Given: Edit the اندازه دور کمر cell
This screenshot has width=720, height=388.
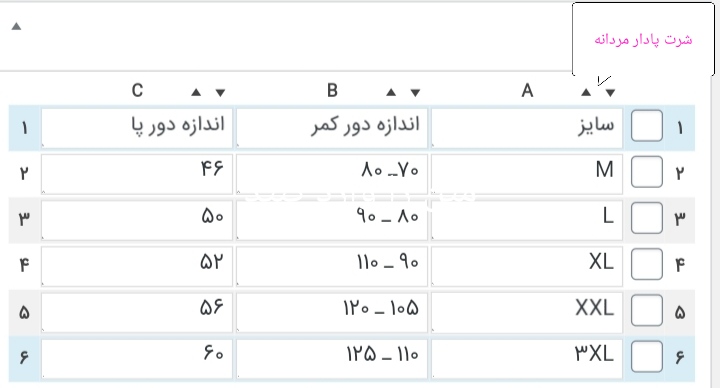Looking at the screenshot, I should click(x=332, y=128).
